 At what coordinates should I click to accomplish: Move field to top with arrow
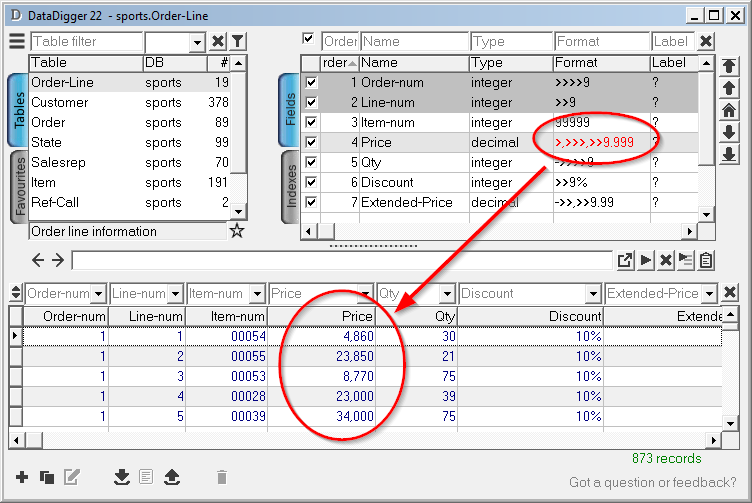click(x=729, y=66)
